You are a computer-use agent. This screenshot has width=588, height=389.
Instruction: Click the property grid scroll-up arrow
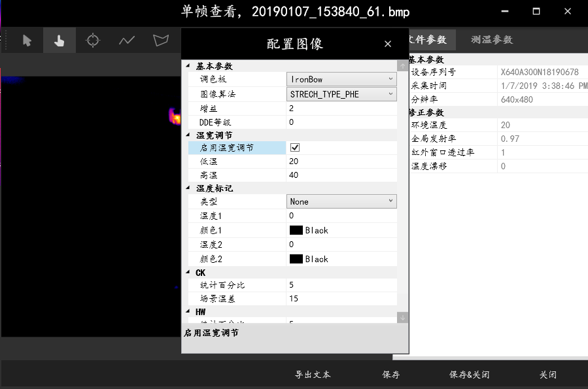click(x=402, y=66)
